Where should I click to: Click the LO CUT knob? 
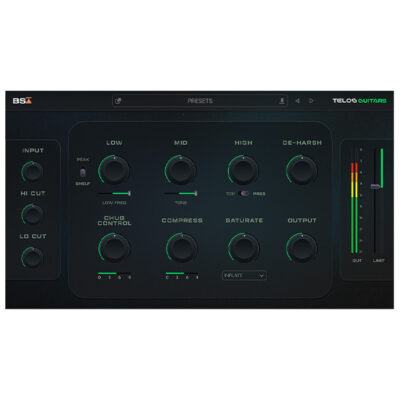pyautogui.click(x=32, y=257)
